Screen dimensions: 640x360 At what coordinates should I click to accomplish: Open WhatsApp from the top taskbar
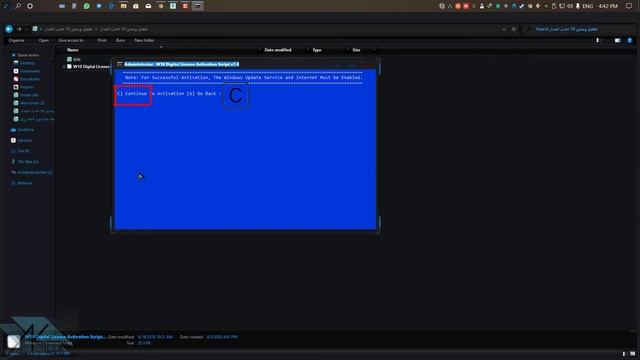coord(87,6)
